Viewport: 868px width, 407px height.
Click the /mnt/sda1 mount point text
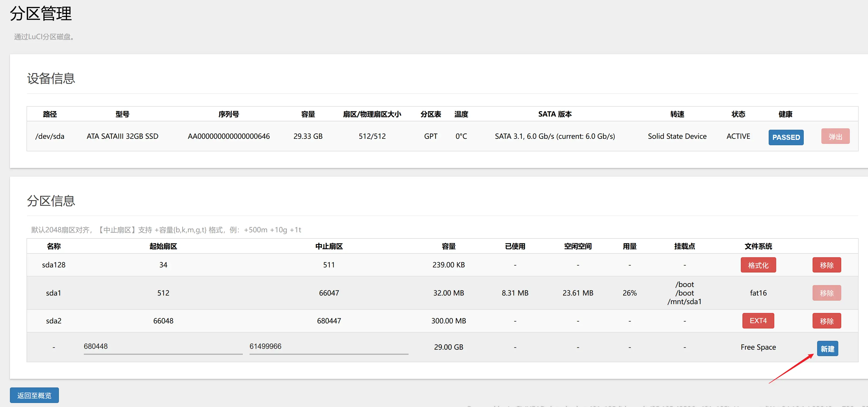click(684, 301)
